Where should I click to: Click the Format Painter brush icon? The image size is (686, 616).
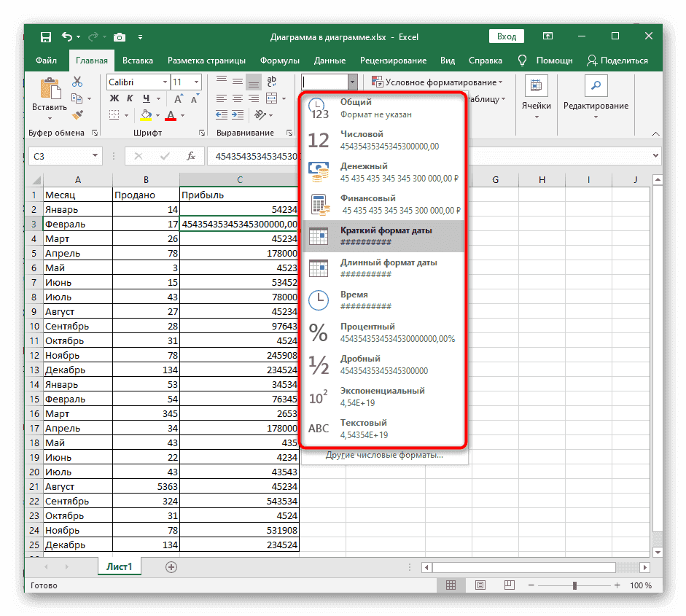click(77, 114)
